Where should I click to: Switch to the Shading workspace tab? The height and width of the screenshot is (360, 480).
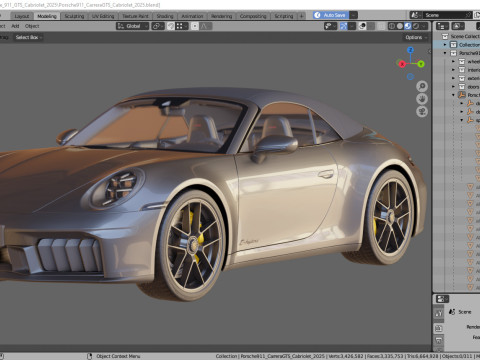(x=165, y=16)
